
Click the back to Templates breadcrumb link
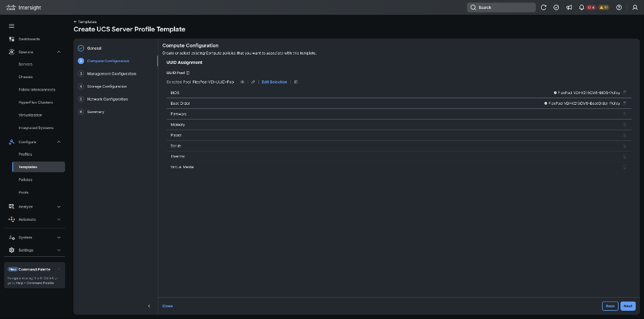tap(85, 22)
